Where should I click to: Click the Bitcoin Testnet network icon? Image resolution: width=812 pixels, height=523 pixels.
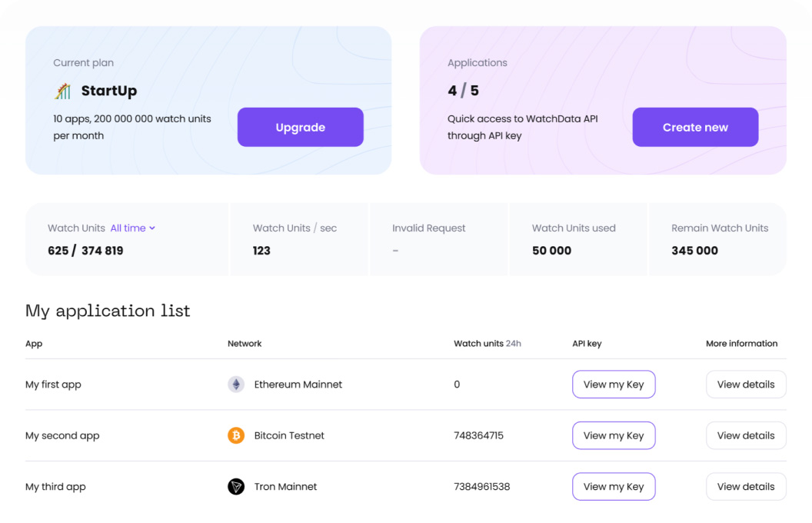click(x=236, y=435)
